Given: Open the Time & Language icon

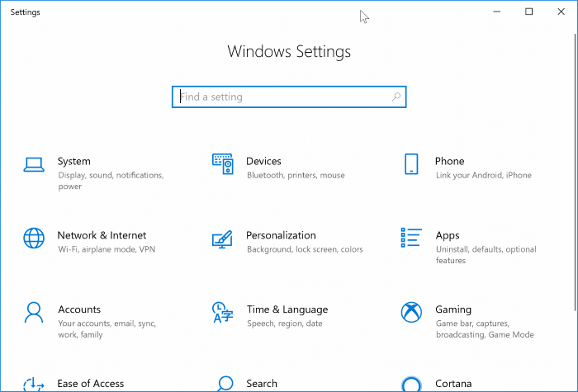Looking at the screenshot, I should click(223, 313).
